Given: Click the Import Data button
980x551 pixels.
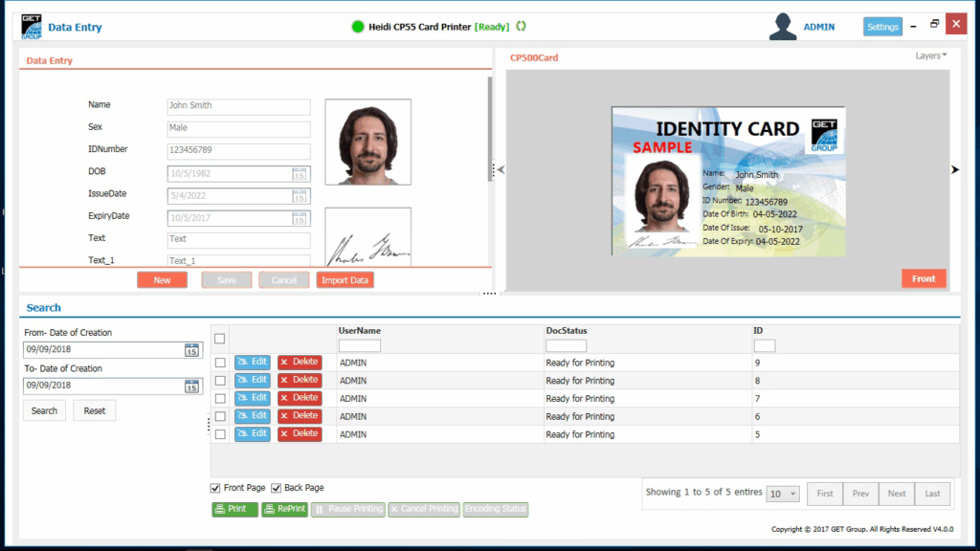Looking at the screenshot, I should (x=345, y=280).
